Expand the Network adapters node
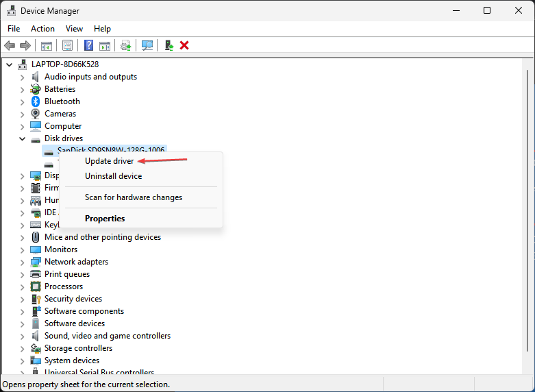The width and height of the screenshot is (535, 392). 22,262
